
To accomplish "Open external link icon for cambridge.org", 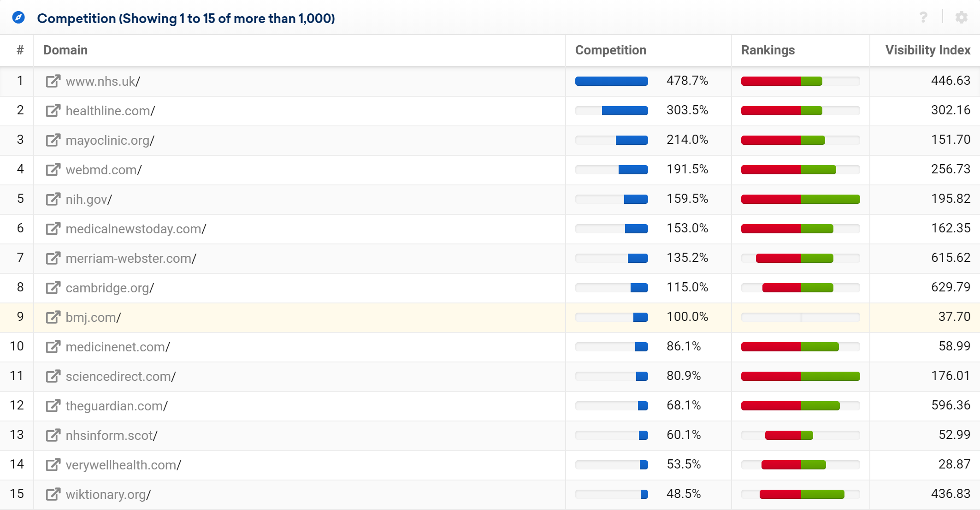I will click(53, 288).
